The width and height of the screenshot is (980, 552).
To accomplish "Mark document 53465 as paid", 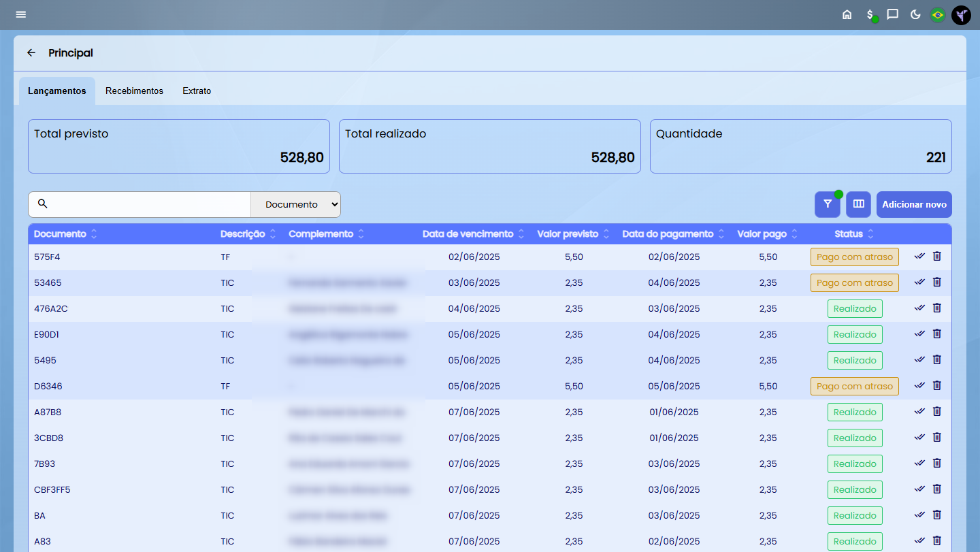I will pos(920,282).
